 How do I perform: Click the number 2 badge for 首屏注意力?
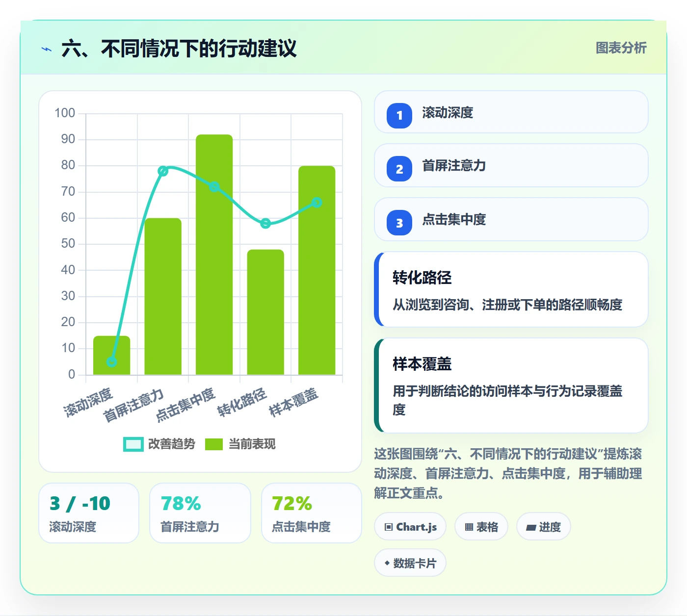pyautogui.click(x=399, y=169)
